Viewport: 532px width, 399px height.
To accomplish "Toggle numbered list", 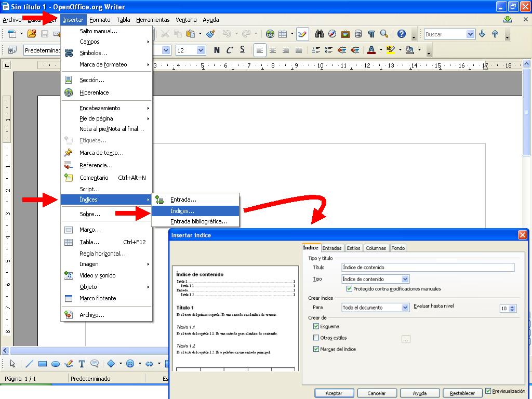I will pyautogui.click(x=316, y=50).
